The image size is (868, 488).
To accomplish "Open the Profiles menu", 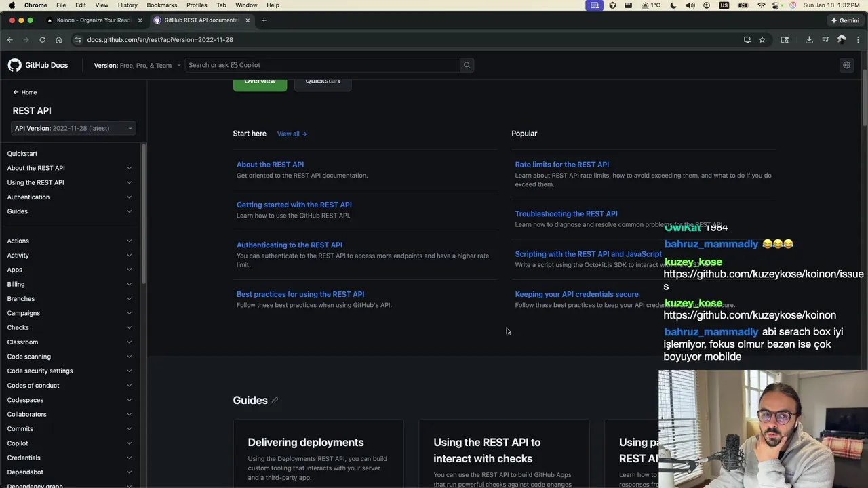I will coord(197,5).
